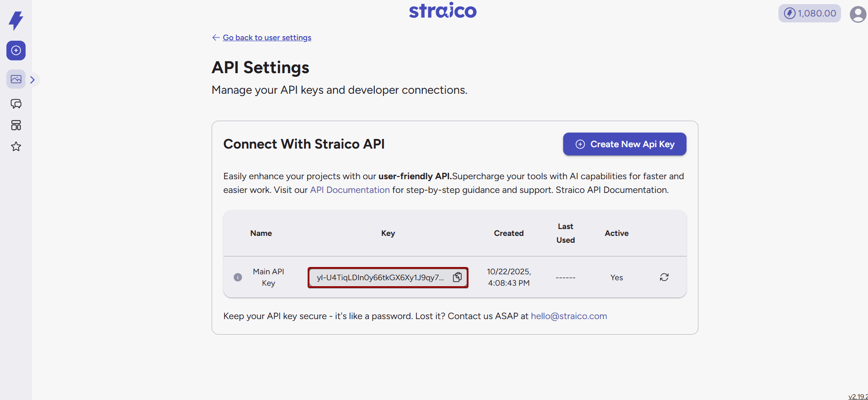The height and width of the screenshot is (400, 868).
Task: Click the info icon beside Main API Key
Action: click(x=238, y=277)
